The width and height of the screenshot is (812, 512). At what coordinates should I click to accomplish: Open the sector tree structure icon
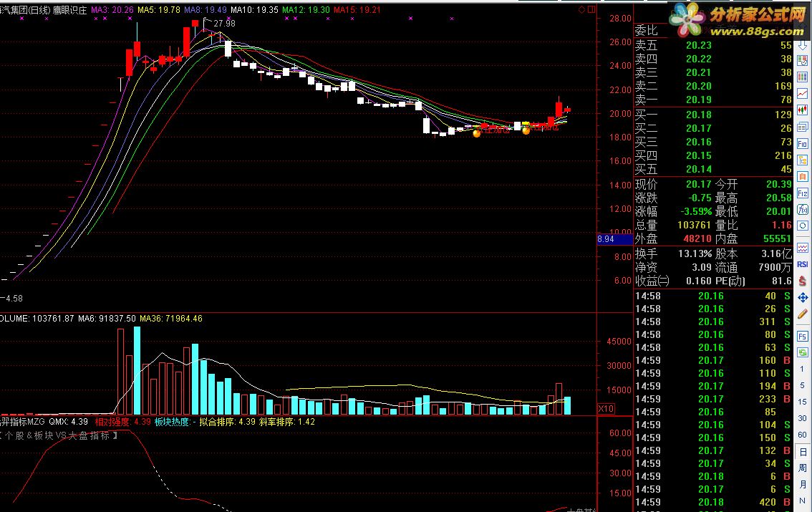802,160
